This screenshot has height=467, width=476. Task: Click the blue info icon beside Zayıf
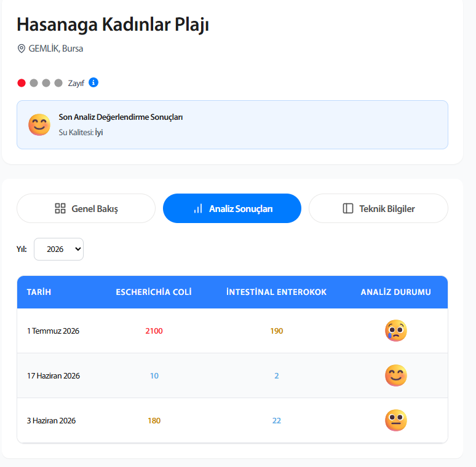[93, 82]
